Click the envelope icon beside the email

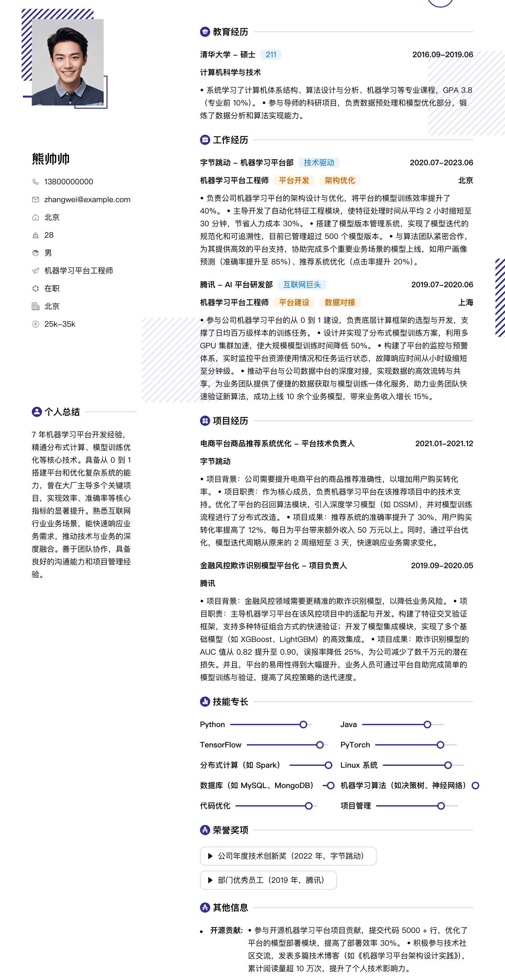(x=35, y=199)
